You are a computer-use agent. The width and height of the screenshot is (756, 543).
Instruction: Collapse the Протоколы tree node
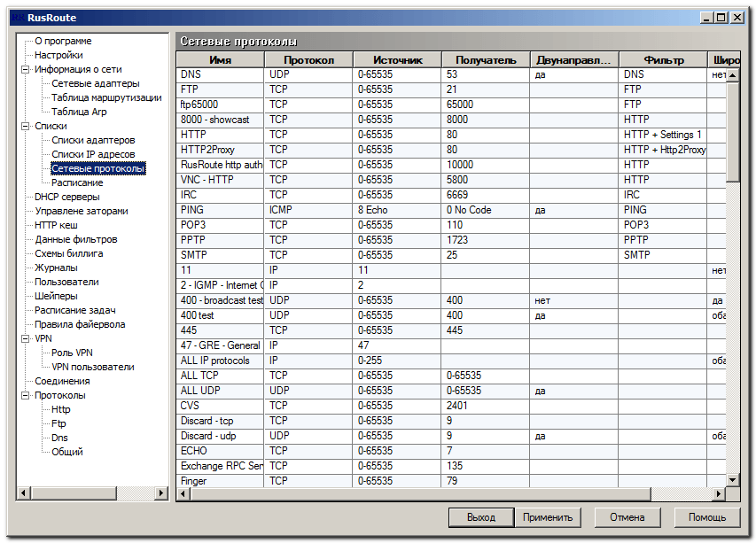25,396
